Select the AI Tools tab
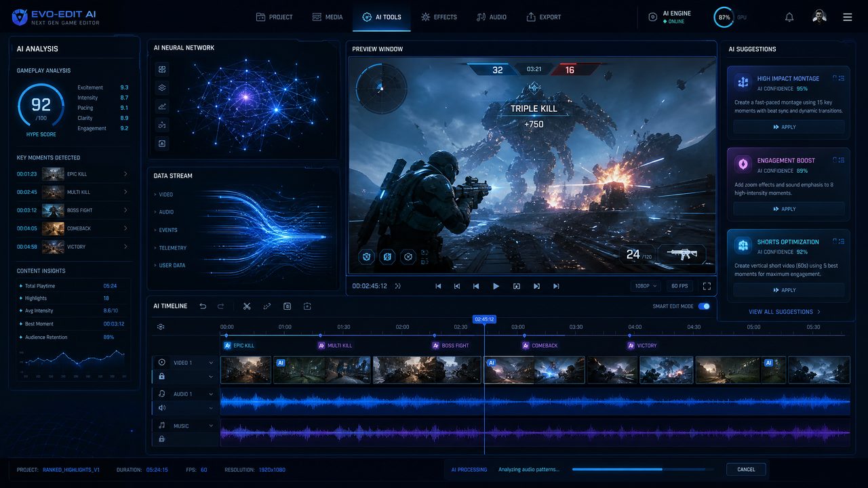This screenshot has height=488, width=868. pos(382,17)
